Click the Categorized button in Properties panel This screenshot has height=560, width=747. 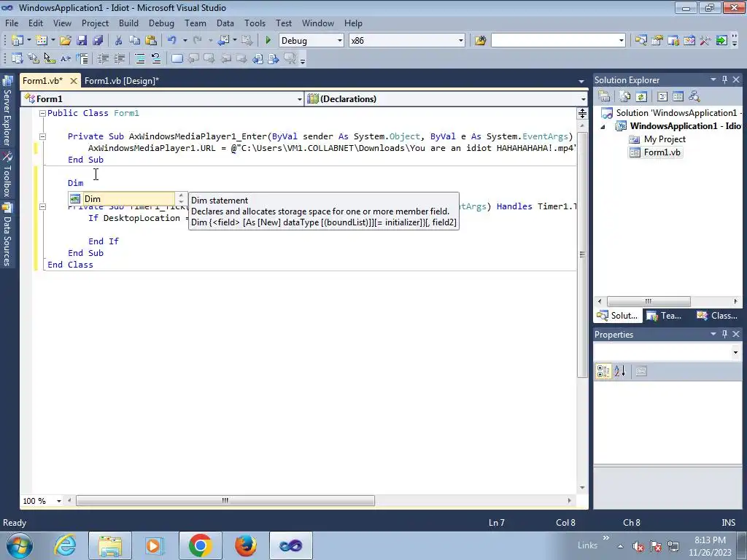coord(603,371)
